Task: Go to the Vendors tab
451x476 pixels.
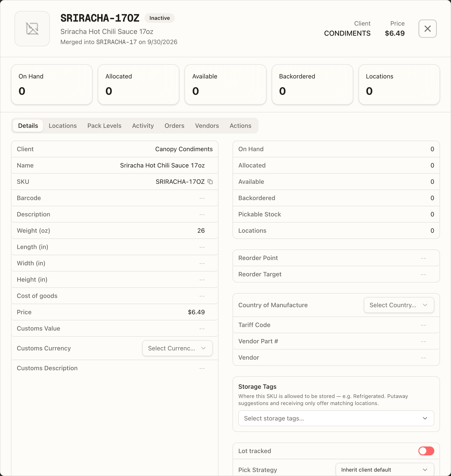Action: (x=207, y=126)
